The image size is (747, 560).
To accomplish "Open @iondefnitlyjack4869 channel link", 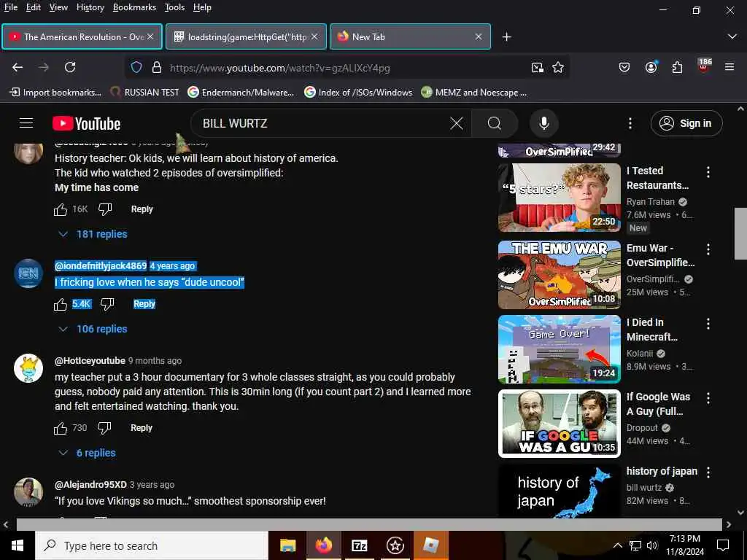I will click(x=101, y=266).
